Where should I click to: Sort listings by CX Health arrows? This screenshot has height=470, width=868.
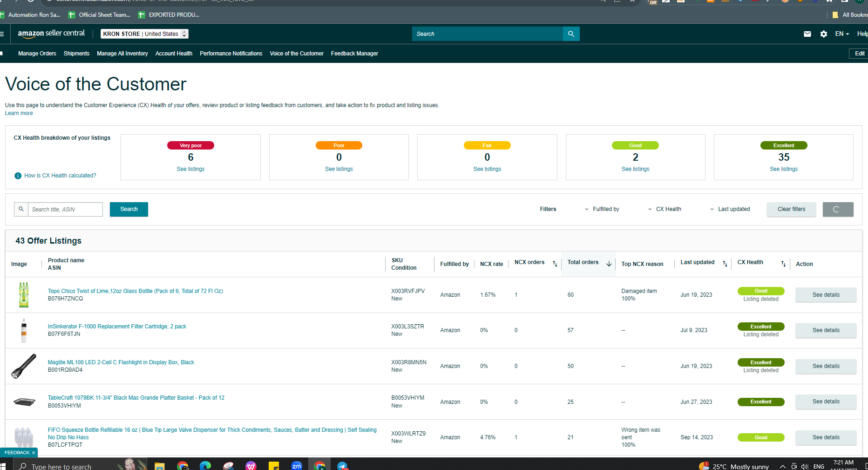coord(783,264)
